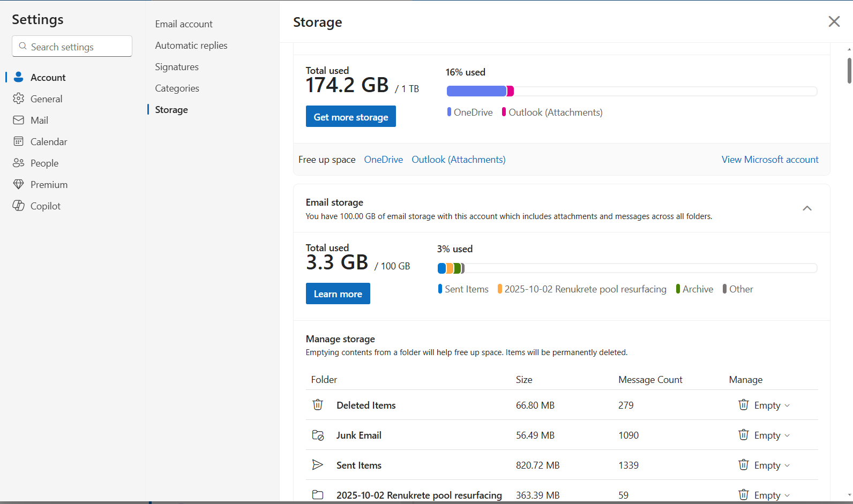Click the Premium diamond icon
Image resolution: width=853 pixels, height=504 pixels.
(x=19, y=184)
